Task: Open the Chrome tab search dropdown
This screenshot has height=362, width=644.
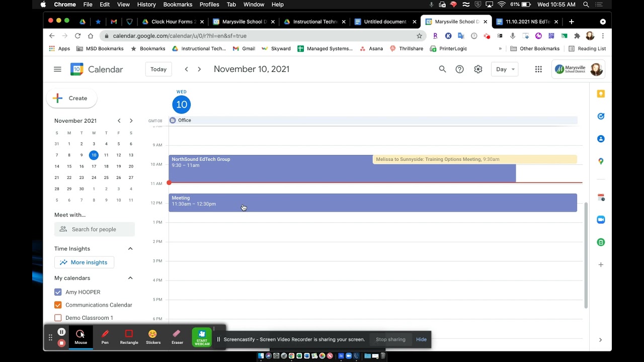Action: click(x=603, y=22)
